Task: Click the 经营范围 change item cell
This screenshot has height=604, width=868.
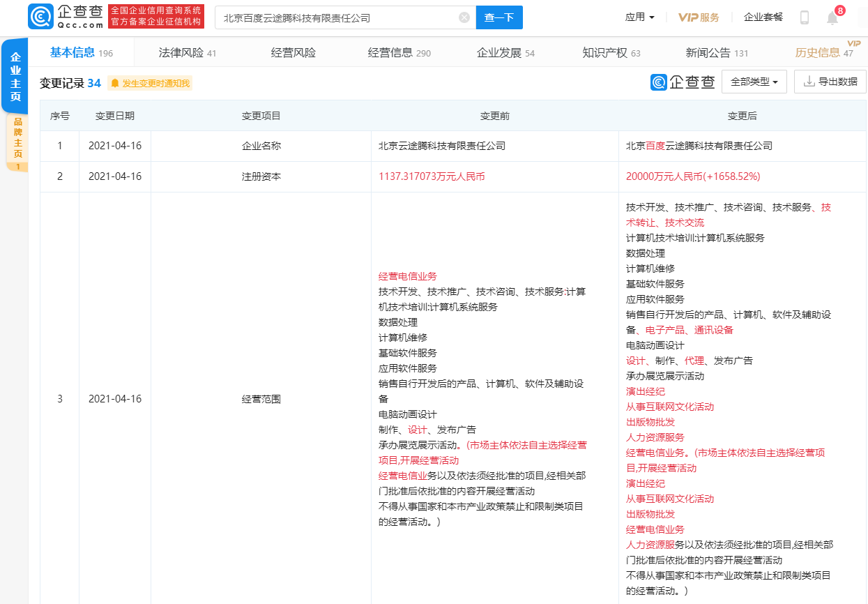Action: tap(261, 399)
